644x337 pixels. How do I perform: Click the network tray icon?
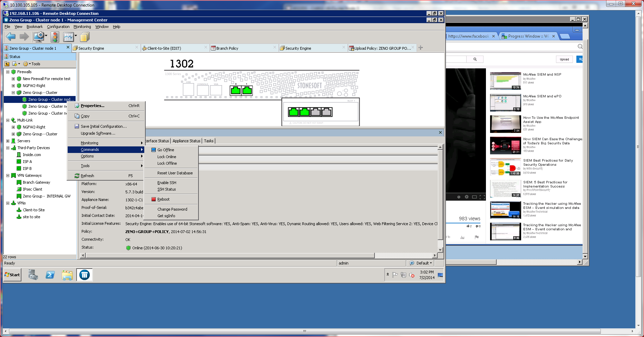tap(403, 275)
